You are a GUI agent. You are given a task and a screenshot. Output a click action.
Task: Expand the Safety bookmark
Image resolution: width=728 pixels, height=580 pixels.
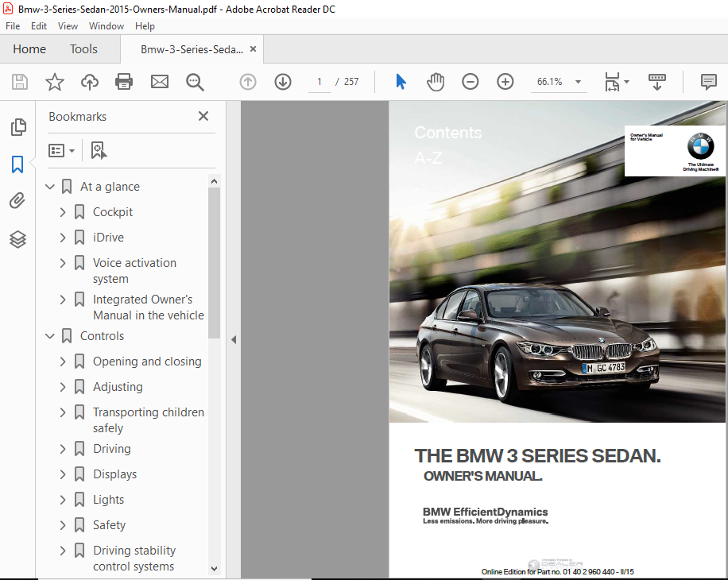(x=63, y=525)
